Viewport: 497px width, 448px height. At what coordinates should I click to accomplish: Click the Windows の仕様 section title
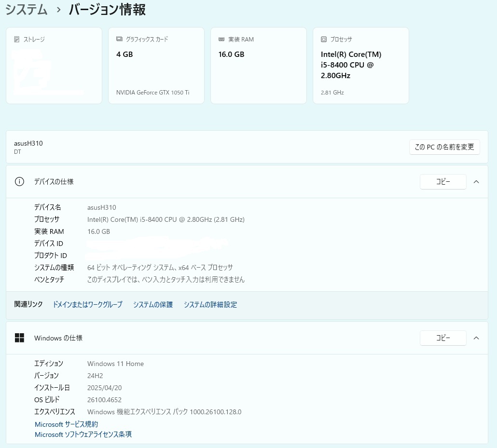tap(58, 338)
